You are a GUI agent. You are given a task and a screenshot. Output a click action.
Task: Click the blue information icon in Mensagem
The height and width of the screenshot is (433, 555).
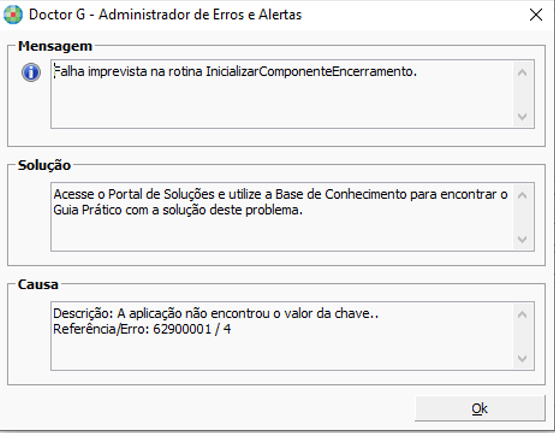click(31, 73)
